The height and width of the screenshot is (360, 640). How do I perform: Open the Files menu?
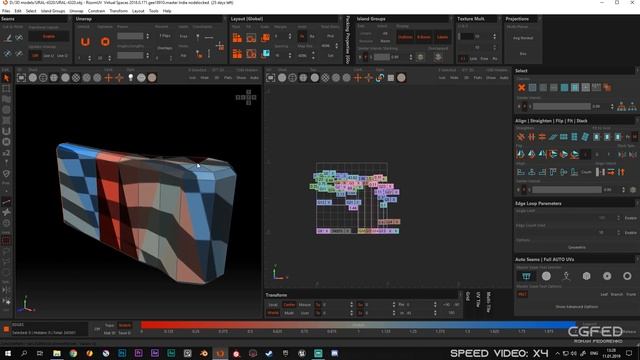[x=6, y=11]
